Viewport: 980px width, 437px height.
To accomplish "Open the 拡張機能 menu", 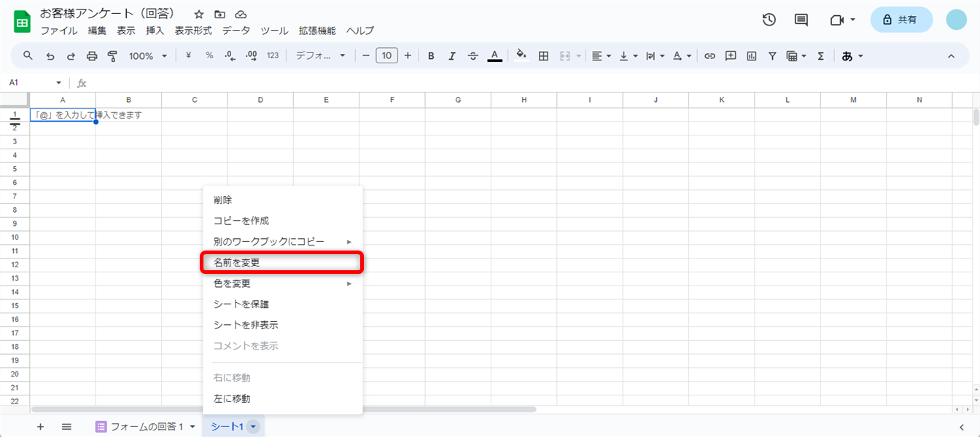I will click(x=317, y=31).
